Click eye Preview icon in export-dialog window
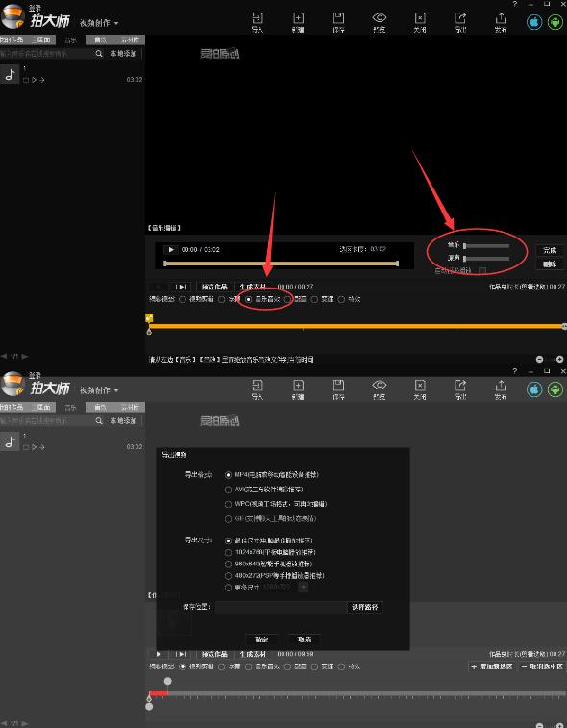The width and height of the screenshot is (567, 728). tap(379, 386)
